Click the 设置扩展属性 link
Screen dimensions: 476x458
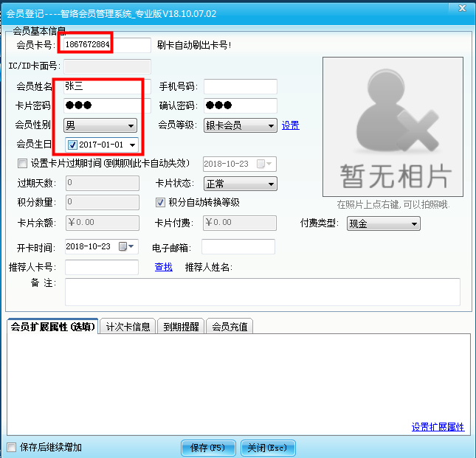pos(438,427)
